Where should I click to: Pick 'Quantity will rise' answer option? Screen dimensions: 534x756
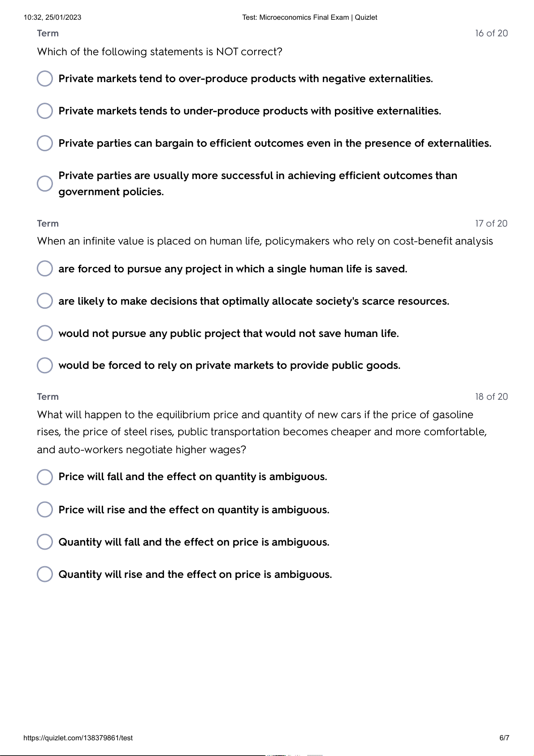[45, 574]
